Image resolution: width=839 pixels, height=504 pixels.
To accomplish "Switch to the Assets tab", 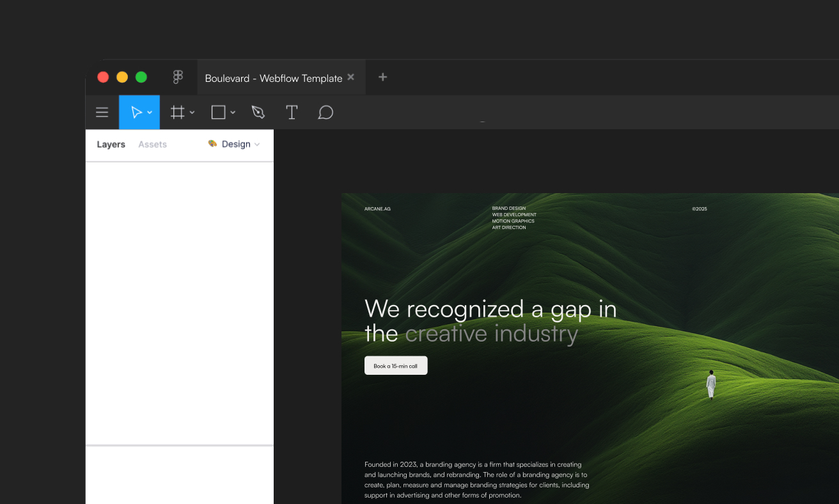I will pyautogui.click(x=152, y=144).
